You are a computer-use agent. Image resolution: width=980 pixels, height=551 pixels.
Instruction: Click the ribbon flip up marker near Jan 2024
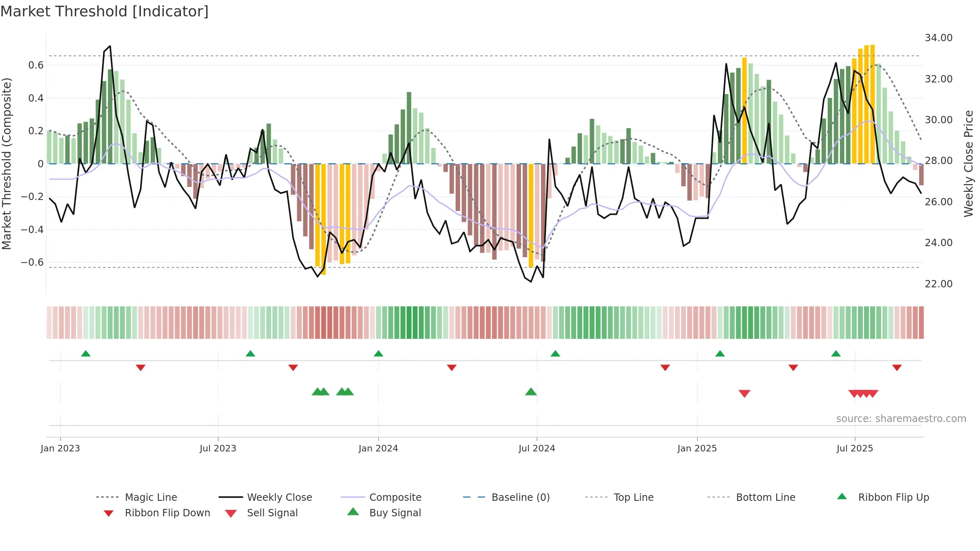379,353
